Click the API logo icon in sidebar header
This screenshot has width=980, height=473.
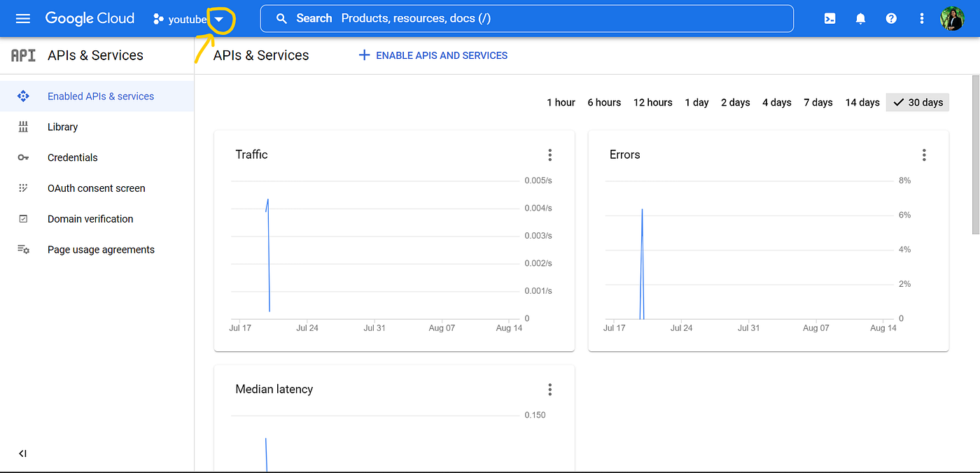tap(23, 55)
